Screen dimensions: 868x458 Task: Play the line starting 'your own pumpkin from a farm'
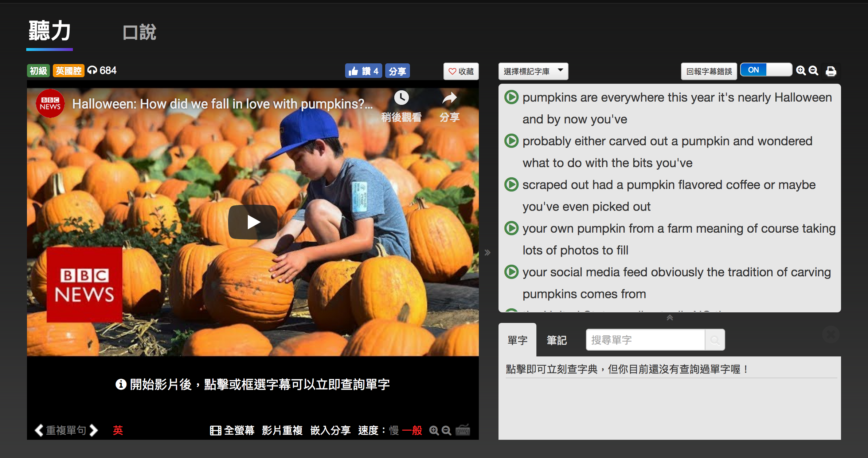click(x=511, y=228)
